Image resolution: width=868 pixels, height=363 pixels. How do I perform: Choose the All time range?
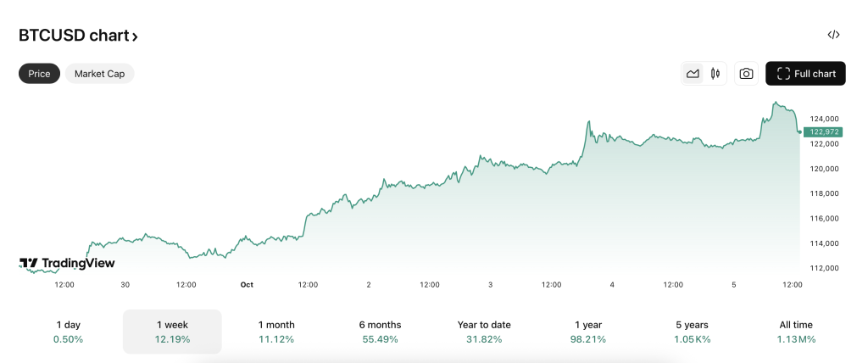(795, 332)
